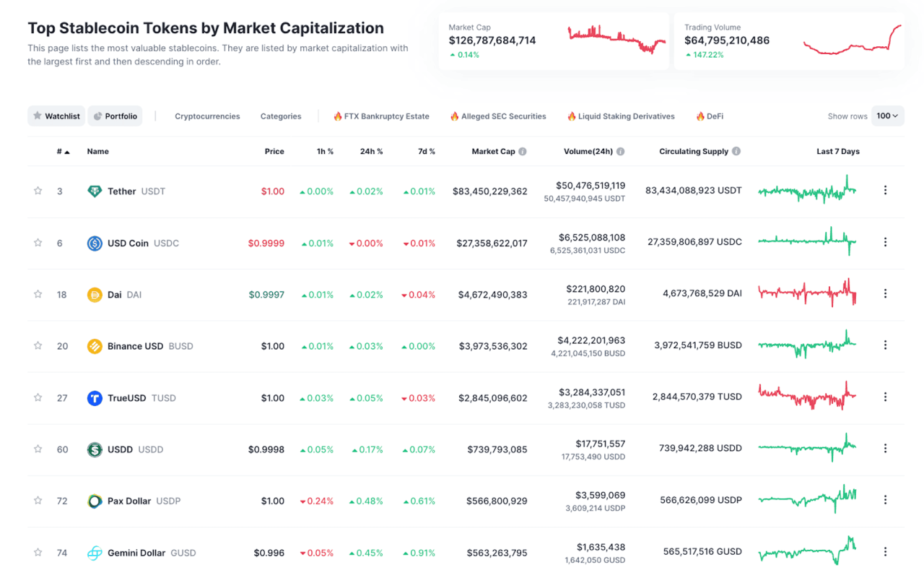Sort table by rank number column
Image resolution: width=924 pixels, height=578 pixels.
click(64, 152)
